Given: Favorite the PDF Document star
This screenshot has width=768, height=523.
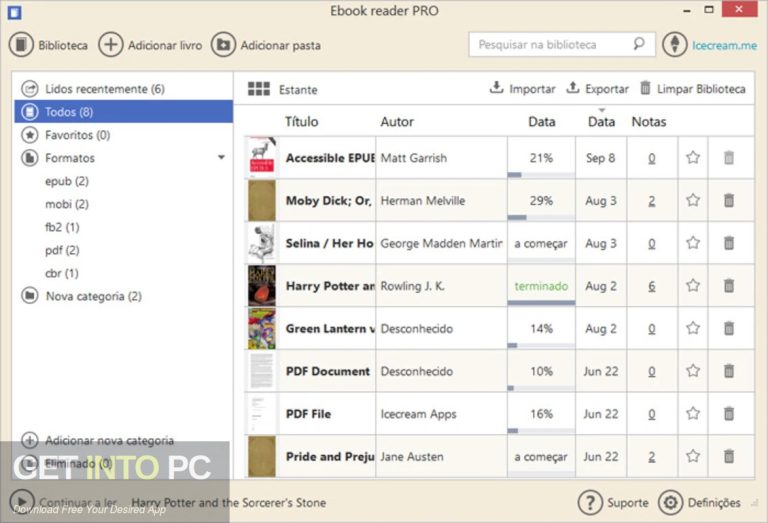Looking at the screenshot, I should (693, 370).
